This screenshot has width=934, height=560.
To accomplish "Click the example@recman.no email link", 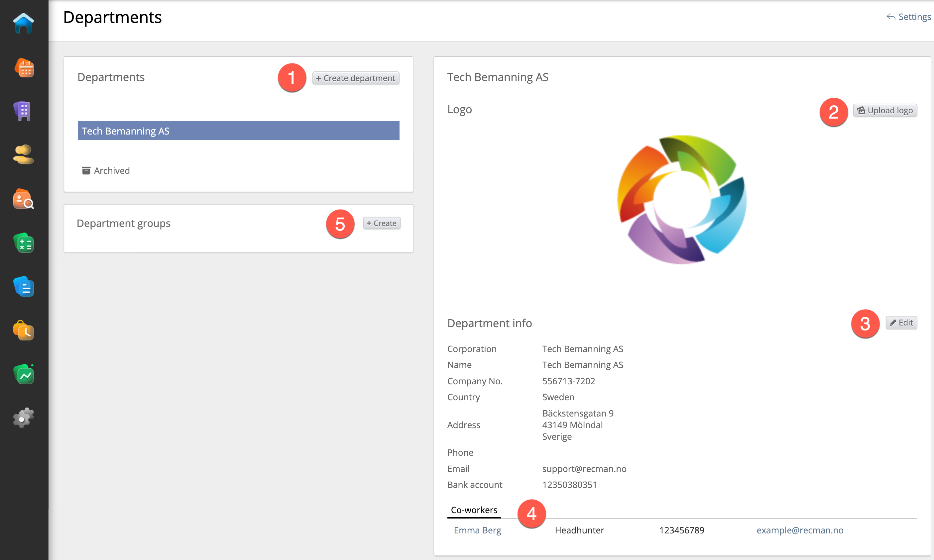I will click(800, 530).
